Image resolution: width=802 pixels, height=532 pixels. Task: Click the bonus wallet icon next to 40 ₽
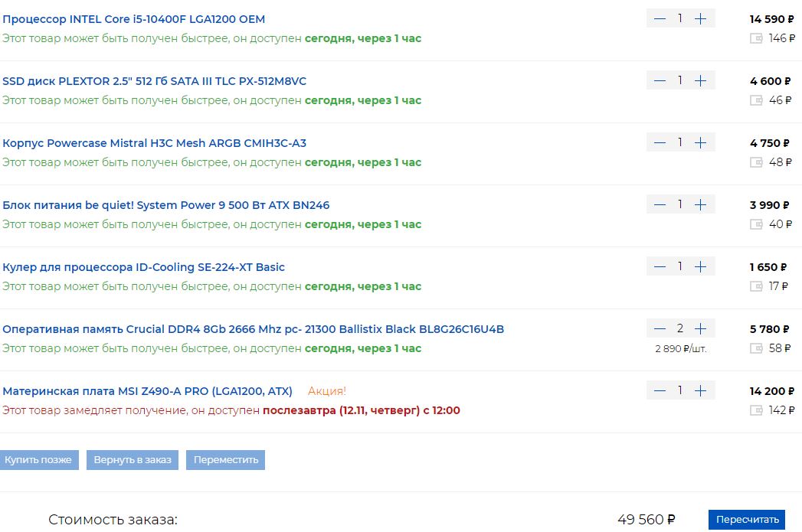756,224
